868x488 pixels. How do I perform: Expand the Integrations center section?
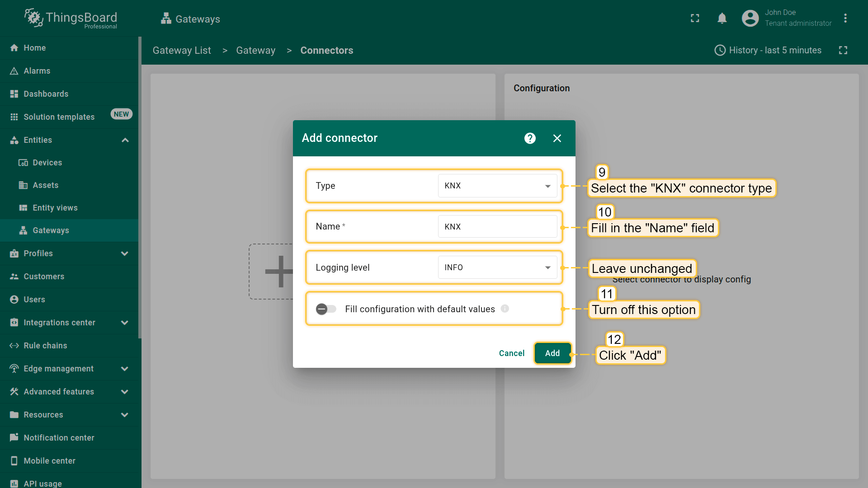click(125, 323)
